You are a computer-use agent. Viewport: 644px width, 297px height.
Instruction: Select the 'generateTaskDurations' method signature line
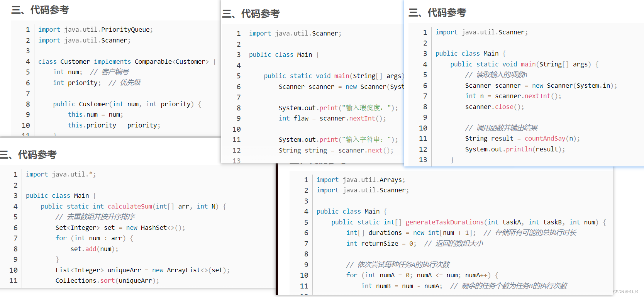[469, 222]
